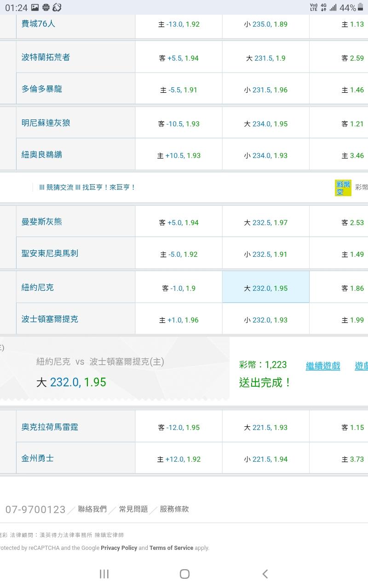The image size is (368, 588).
Task: Open the 常見問題 FAQ link
Action: pos(133,509)
